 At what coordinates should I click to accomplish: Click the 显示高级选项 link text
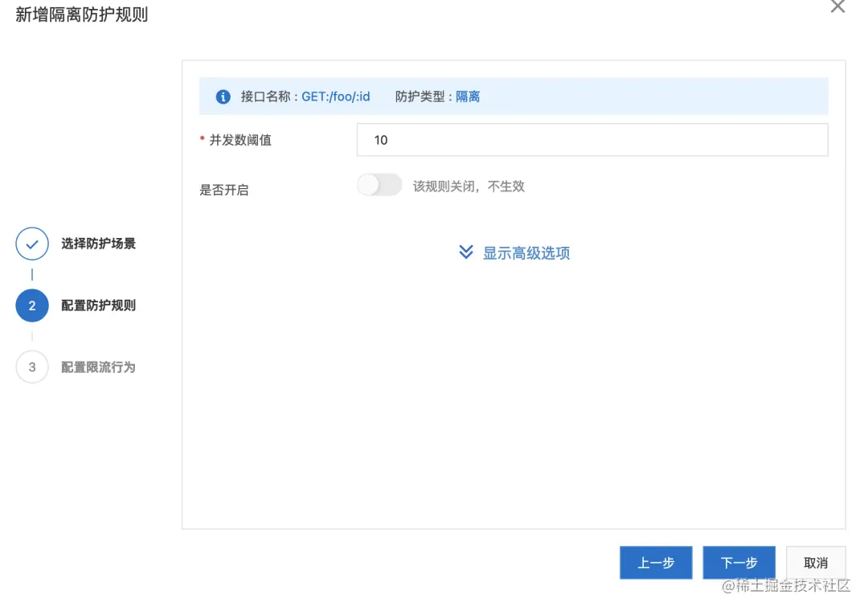pyautogui.click(x=526, y=253)
